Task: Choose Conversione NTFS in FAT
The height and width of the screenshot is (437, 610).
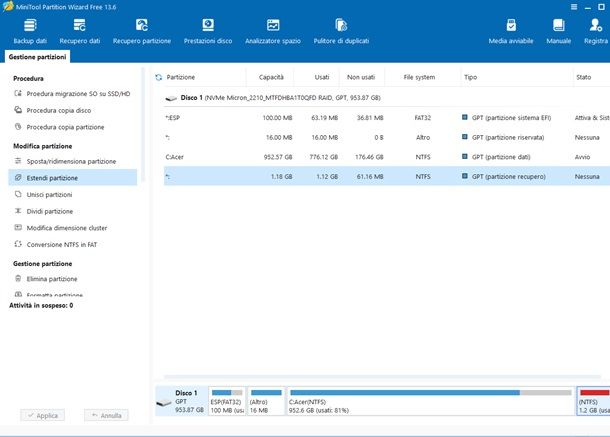Action: click(56, 245)
